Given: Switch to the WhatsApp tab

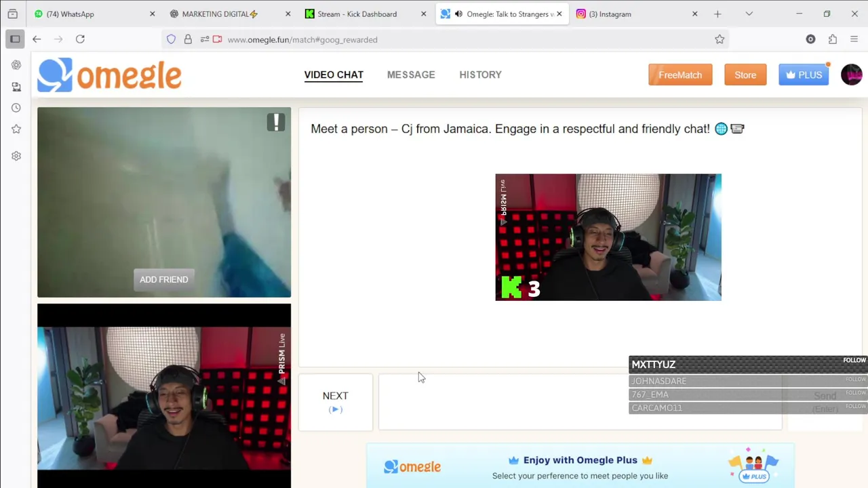Looking at the screenshot, I should 94,14.
